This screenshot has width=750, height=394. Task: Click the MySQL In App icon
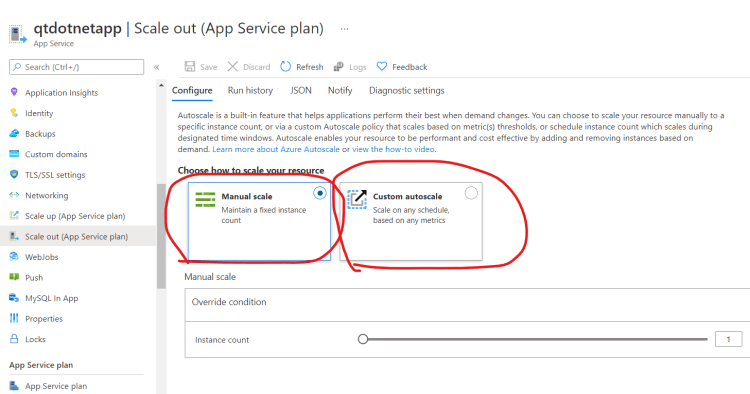tap(14, 298)
